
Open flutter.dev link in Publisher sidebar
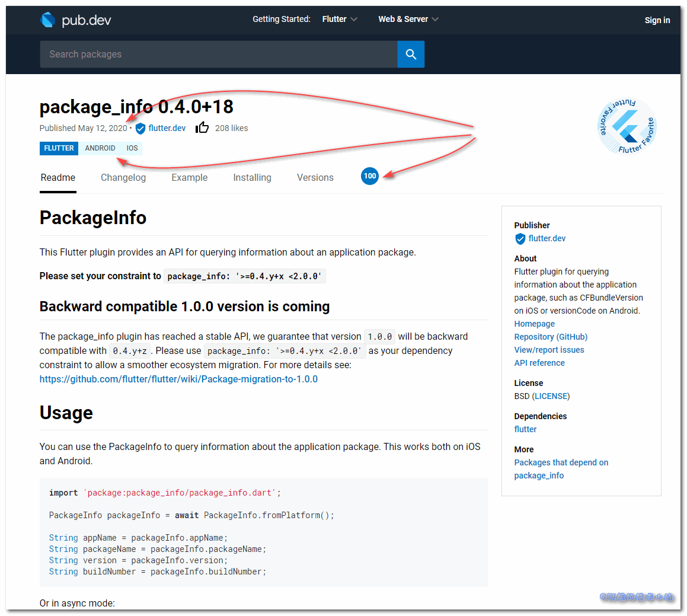(x=547, y=238)
